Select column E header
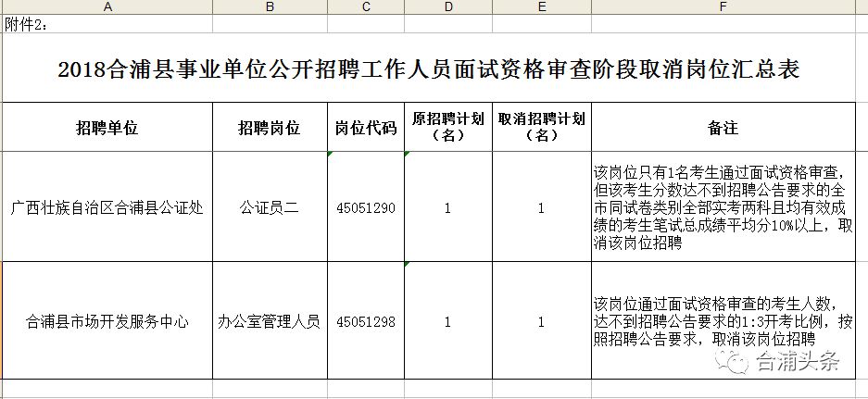This screenshot has width=868, height=399. (542, 6)
